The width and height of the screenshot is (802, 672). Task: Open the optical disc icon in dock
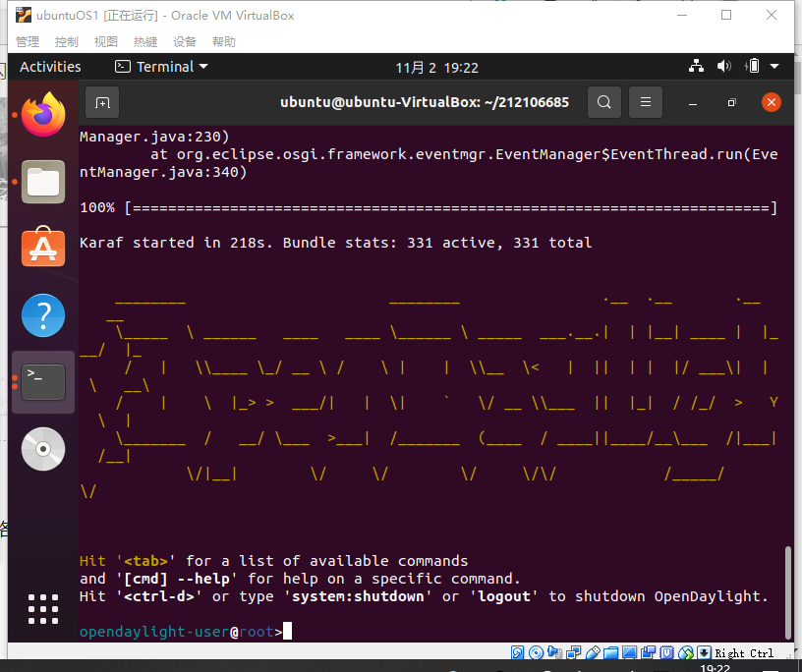(43, 449)
